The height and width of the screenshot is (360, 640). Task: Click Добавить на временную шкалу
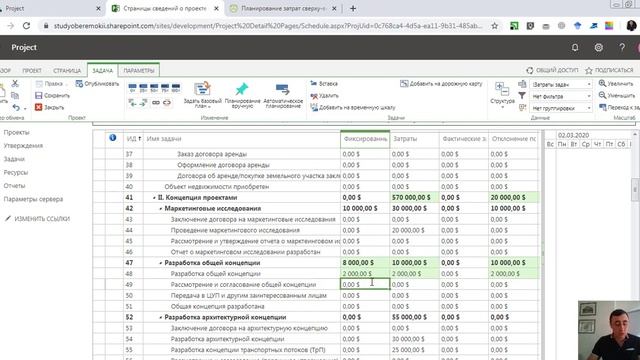coord(353,107)
